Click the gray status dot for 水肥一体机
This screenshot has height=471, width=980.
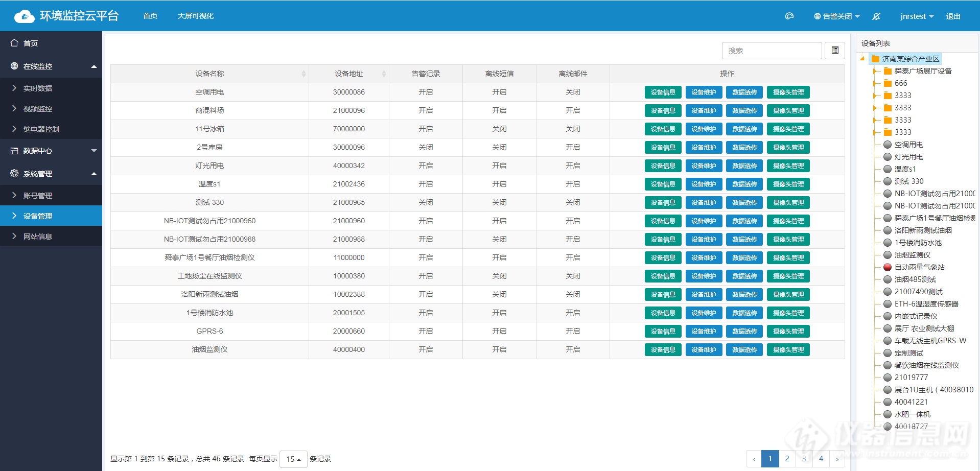(888, 414)
